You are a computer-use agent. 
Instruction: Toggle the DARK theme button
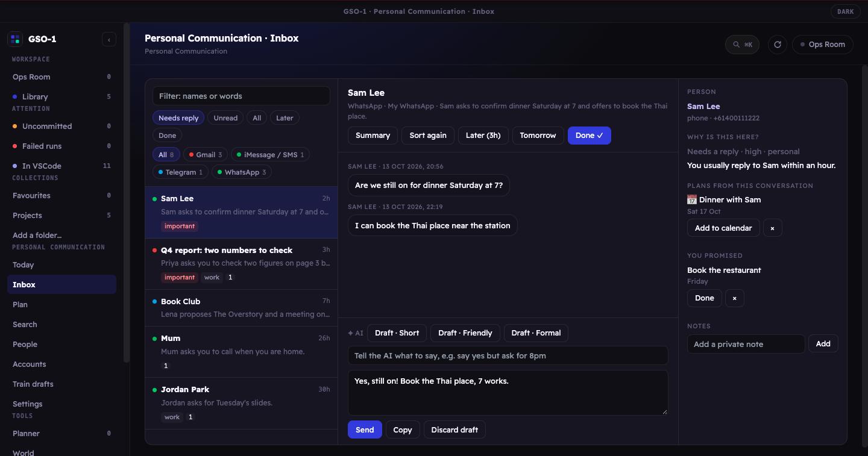click(845, 11)
